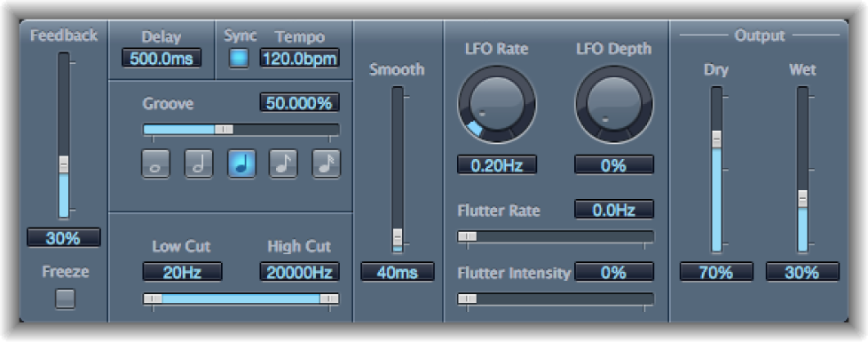Click the Groove slider handle
Image resolution: width=868 pixels, height=343 pixels.
pos(224,129)
